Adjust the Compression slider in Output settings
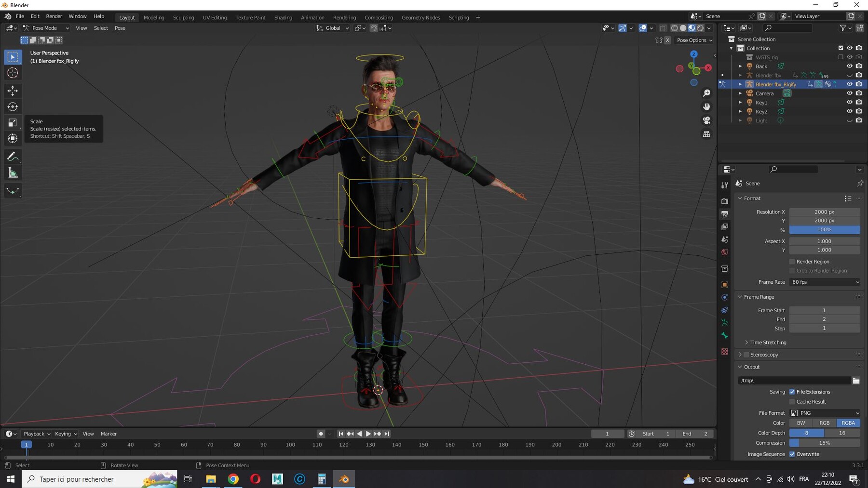Viewport: 868px width, 488px height. (825, 443)
